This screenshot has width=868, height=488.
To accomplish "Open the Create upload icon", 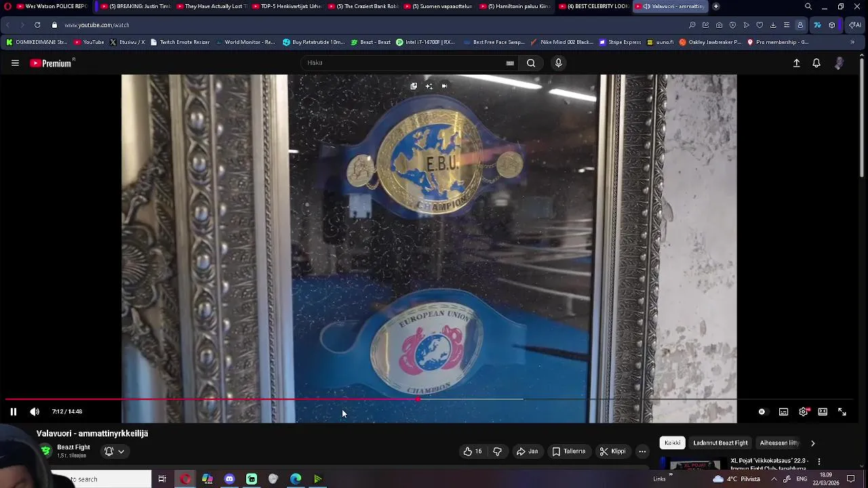I will click(797, 63).
